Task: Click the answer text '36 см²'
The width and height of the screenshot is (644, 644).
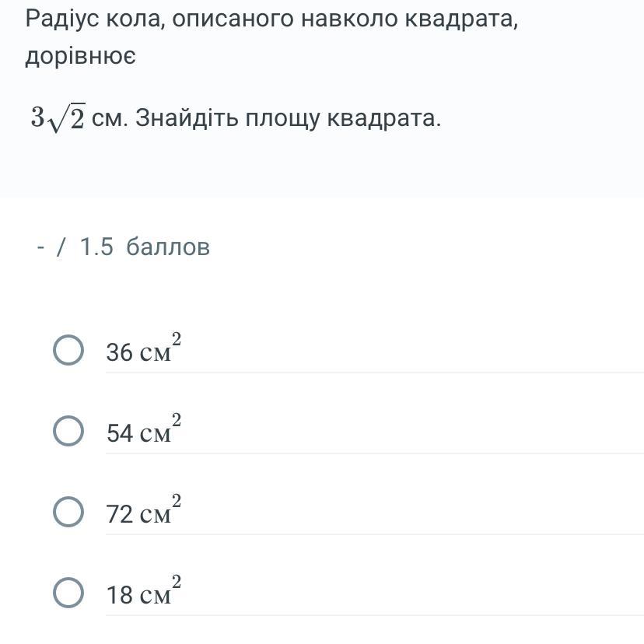Action: point(144,348)
